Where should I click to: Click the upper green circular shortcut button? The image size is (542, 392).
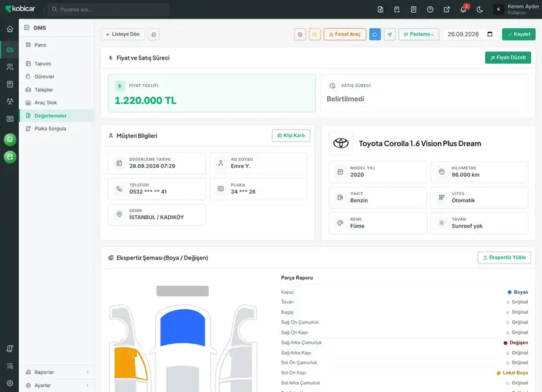pyautogui.click(x=10, y=139)
